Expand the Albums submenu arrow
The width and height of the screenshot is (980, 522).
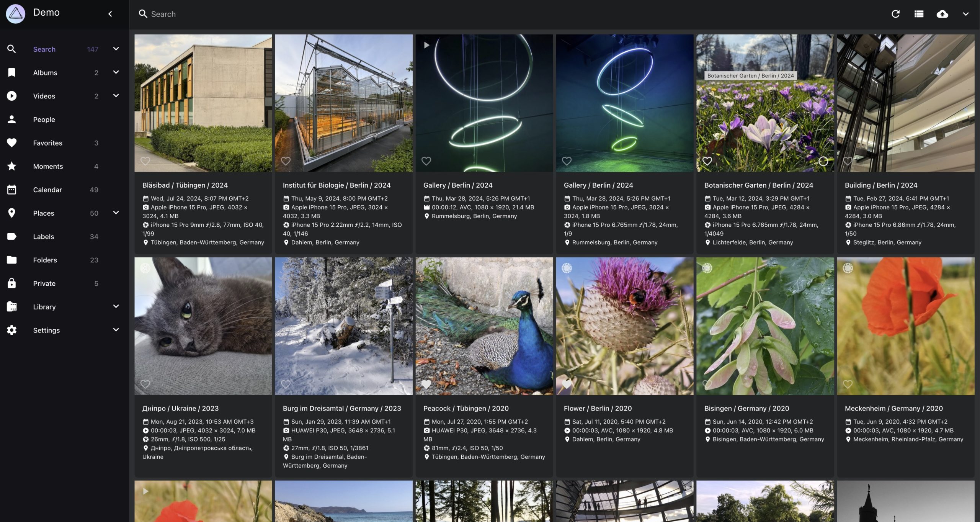point(116,72)
